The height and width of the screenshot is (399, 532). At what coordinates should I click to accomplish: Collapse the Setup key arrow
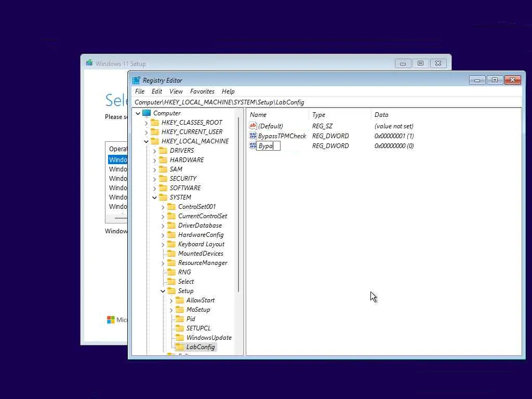163,291
